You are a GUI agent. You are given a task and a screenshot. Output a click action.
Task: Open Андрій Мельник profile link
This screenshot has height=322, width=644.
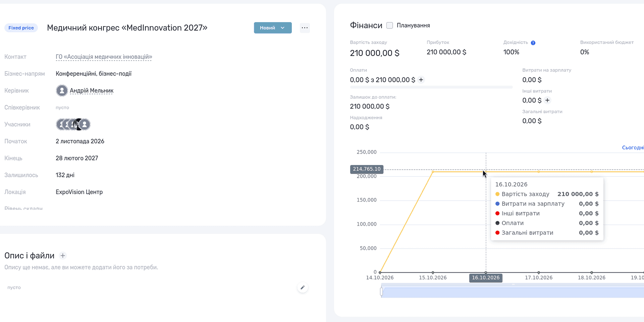pyautogui.click(x=92, y=91)
